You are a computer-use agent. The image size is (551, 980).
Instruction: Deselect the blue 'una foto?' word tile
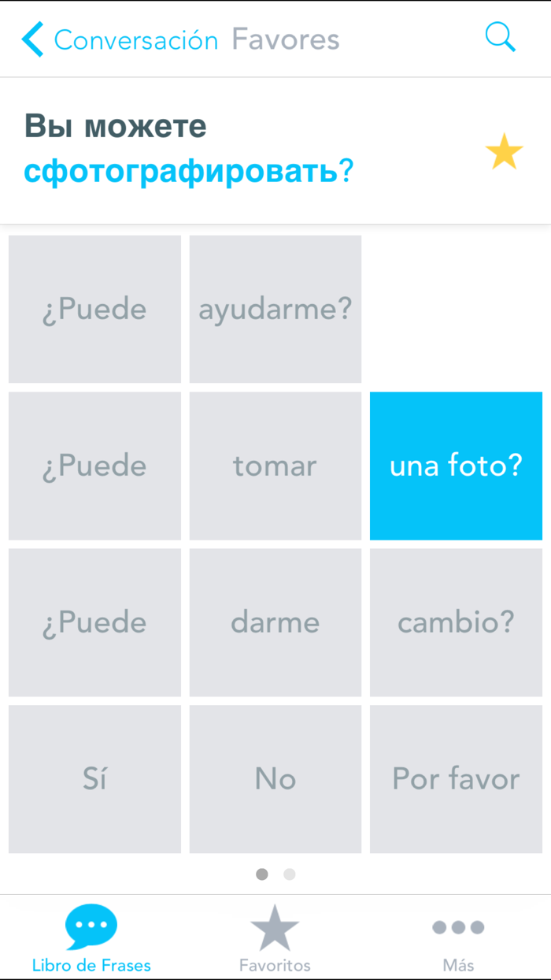[x=456, y=466]
